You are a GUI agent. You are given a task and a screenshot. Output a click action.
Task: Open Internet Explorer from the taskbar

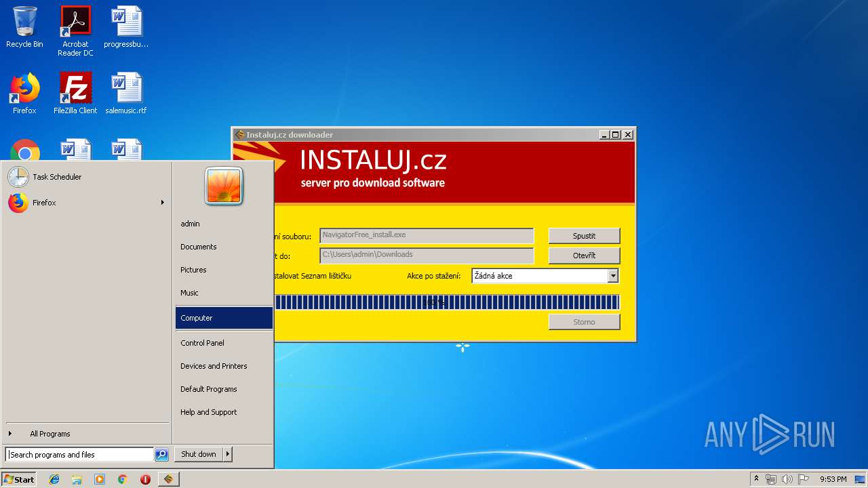(54, 479)
